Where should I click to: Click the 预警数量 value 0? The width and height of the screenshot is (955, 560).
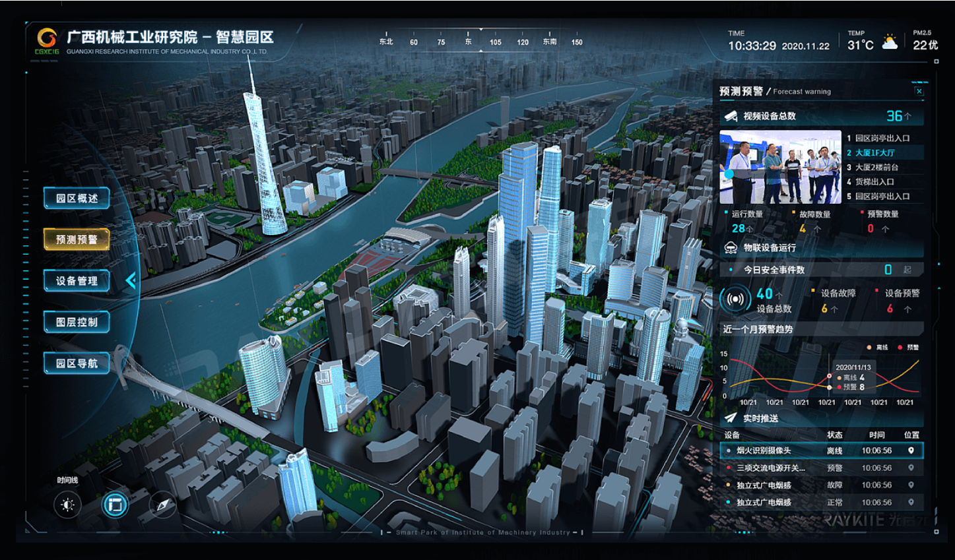click(x=871, y=228)
